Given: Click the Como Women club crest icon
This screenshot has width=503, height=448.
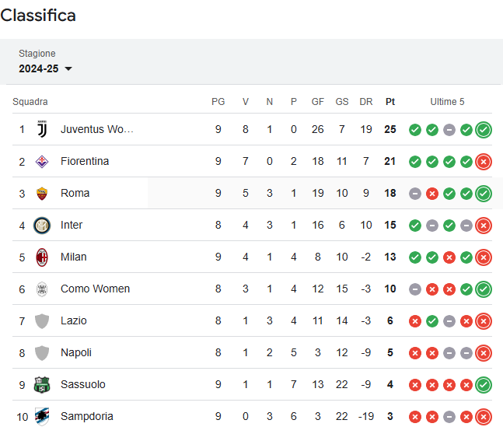Looking at the screenshot, I should click(x=42, y=289).
